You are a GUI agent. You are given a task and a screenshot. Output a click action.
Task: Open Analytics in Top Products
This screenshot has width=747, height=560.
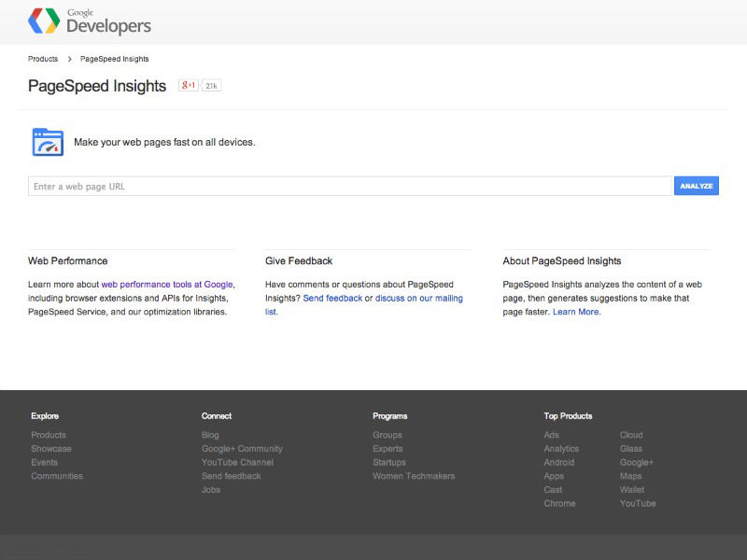pos(561,449)
